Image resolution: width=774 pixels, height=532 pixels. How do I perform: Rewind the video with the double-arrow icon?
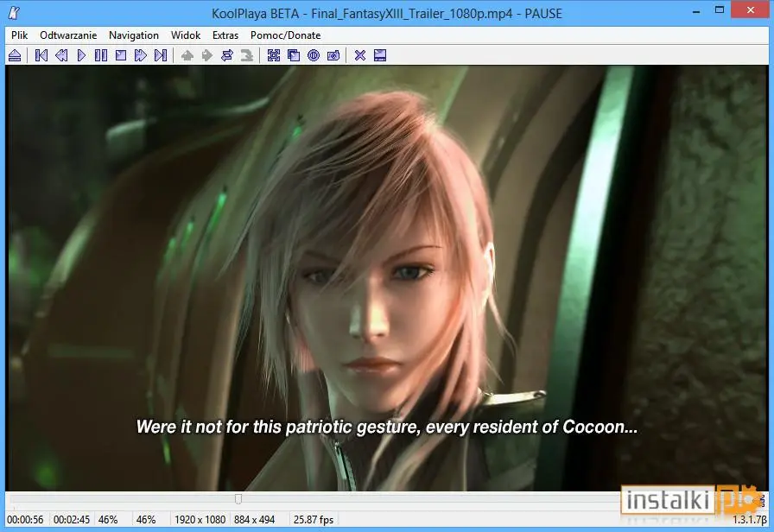click(61, 55)
